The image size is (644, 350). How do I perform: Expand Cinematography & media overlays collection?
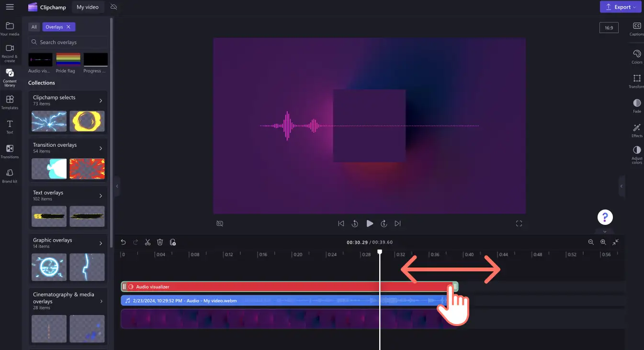click(101, 301)
